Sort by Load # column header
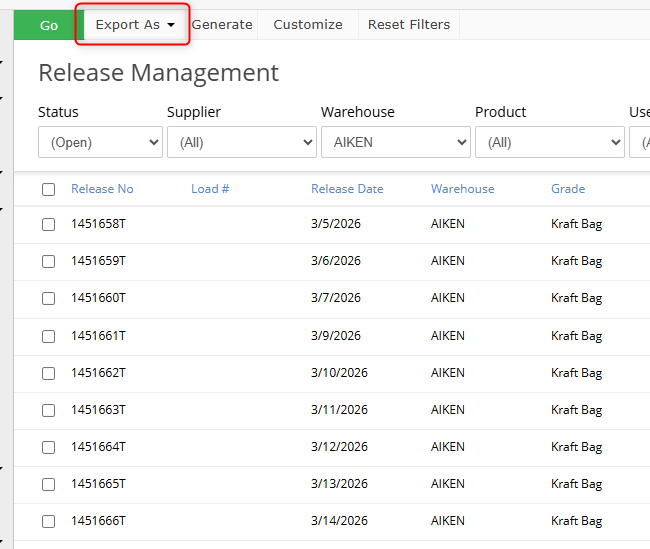 pyautogui.click(x=210, y=189)
